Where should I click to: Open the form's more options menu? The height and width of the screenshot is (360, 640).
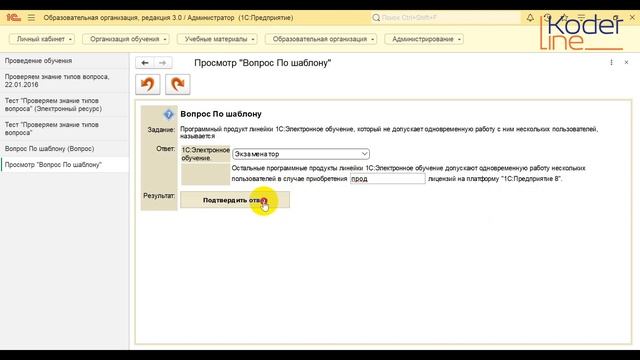coord(611,62)
